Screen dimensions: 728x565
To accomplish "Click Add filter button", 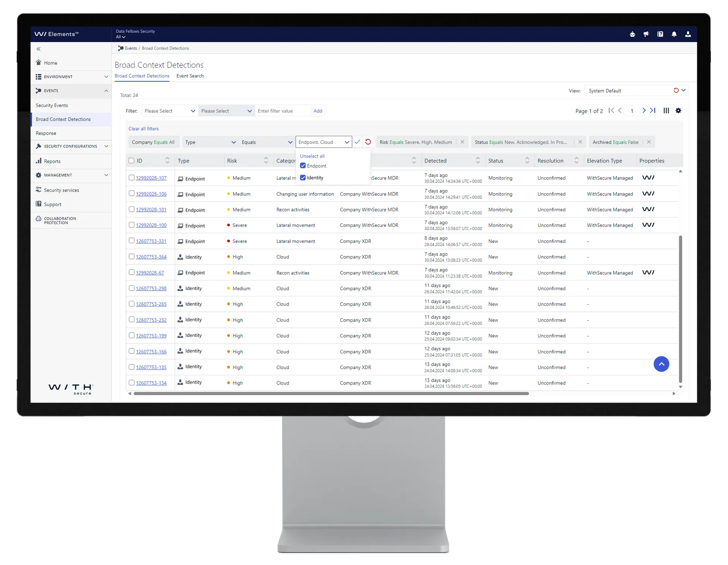I will 318,111.
